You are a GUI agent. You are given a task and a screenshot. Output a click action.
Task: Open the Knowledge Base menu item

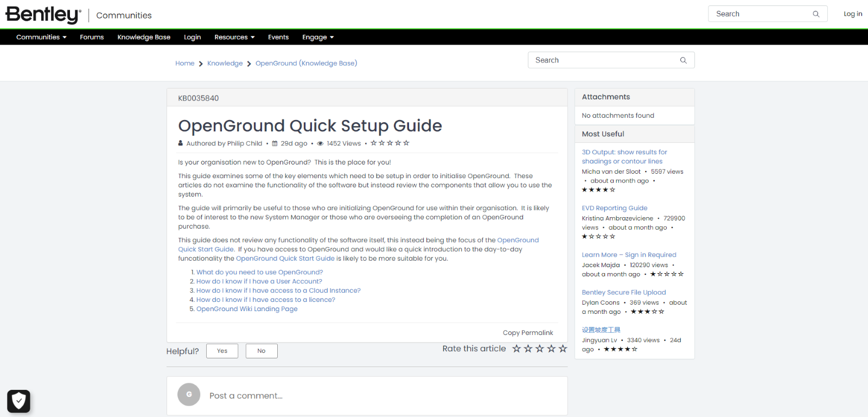(144, 37)
